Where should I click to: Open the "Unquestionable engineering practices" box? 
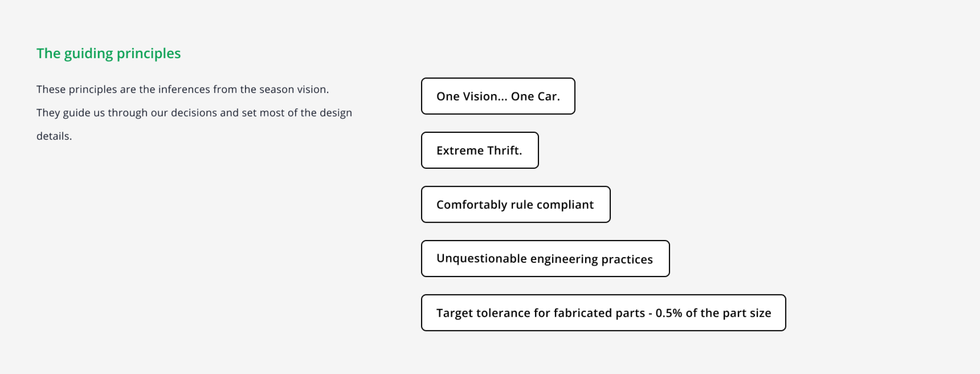coord(545,259)
